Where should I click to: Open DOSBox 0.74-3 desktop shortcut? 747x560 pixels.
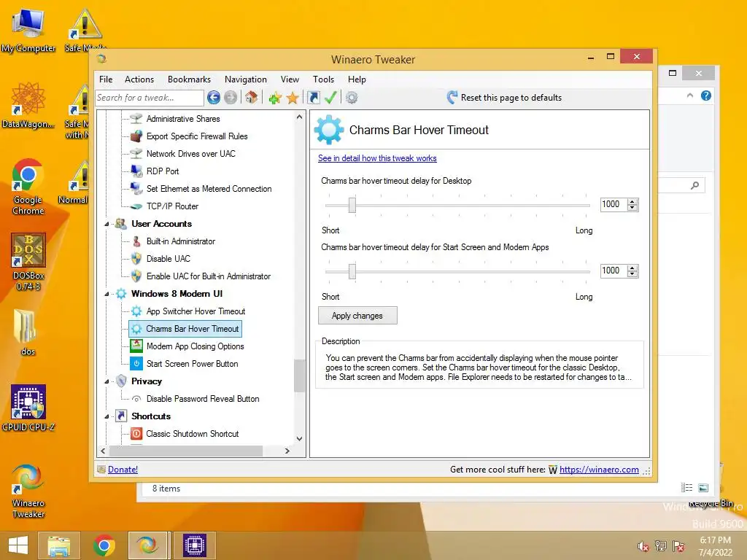[28, 262]
